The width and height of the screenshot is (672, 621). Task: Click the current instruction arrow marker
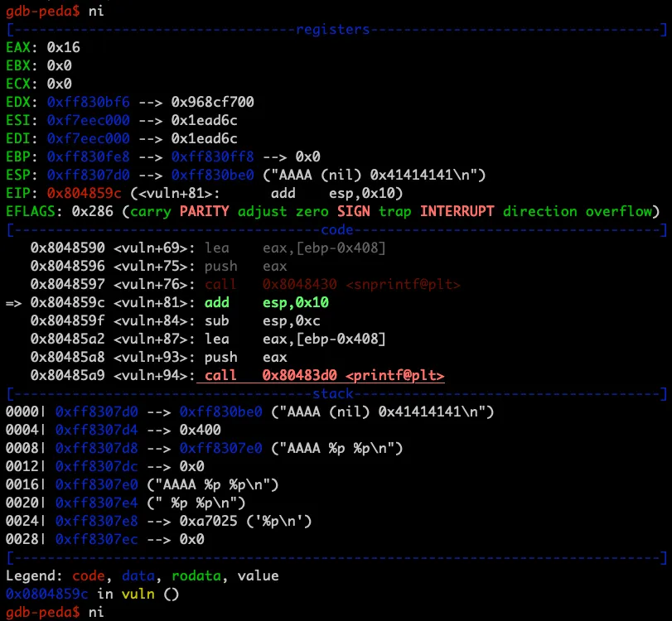(x=13, y=303)
